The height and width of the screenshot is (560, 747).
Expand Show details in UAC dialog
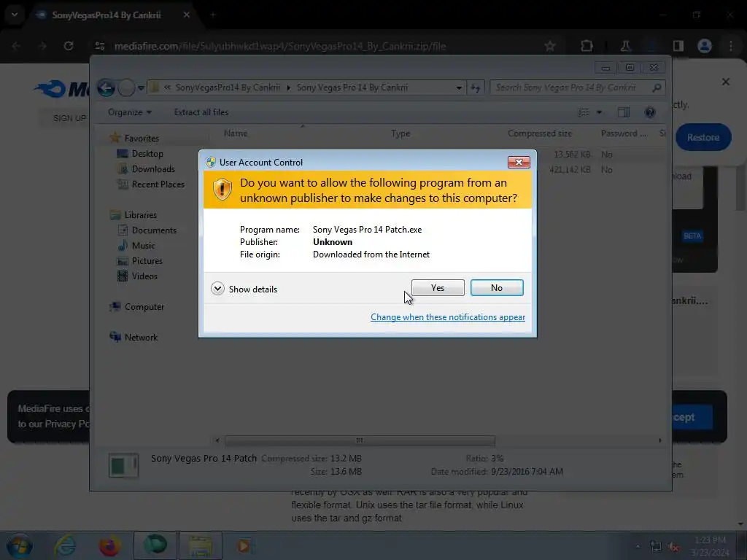[244, 289]
